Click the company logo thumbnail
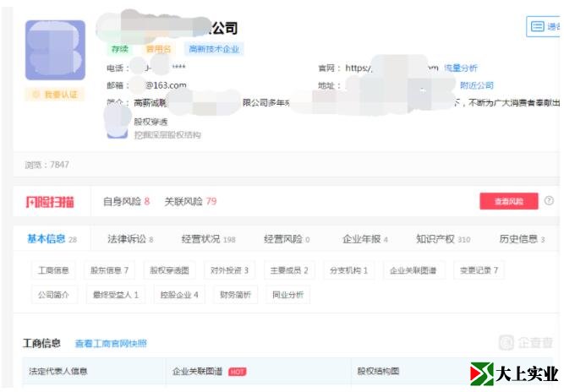Viewport: 564px width, 392px height. tap(56, 51)
